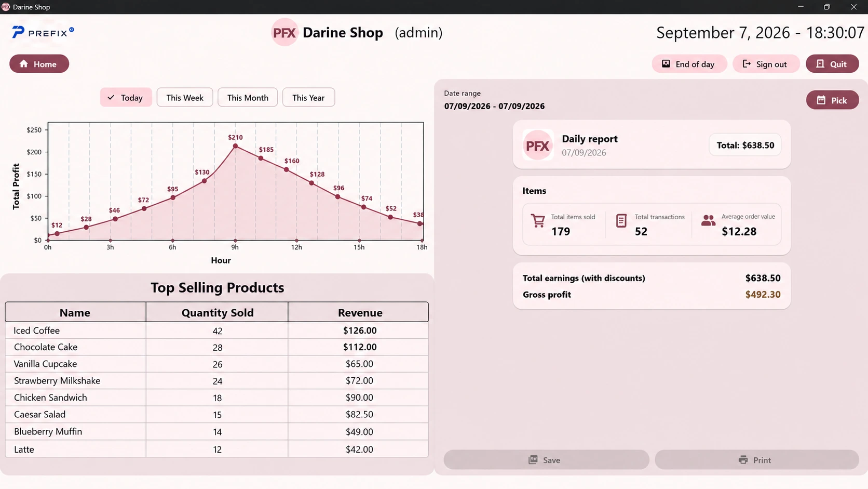Click the Revenue column header

(x=358, y=312)
